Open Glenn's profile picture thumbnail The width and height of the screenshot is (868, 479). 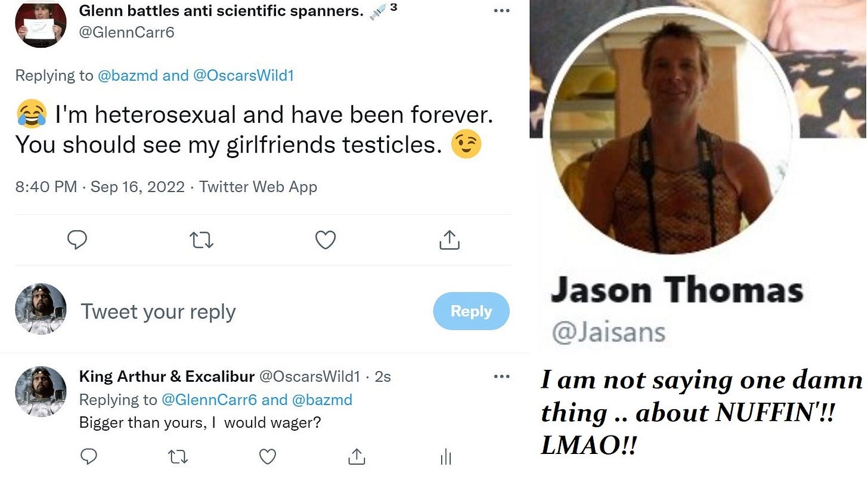click(41, 24)
